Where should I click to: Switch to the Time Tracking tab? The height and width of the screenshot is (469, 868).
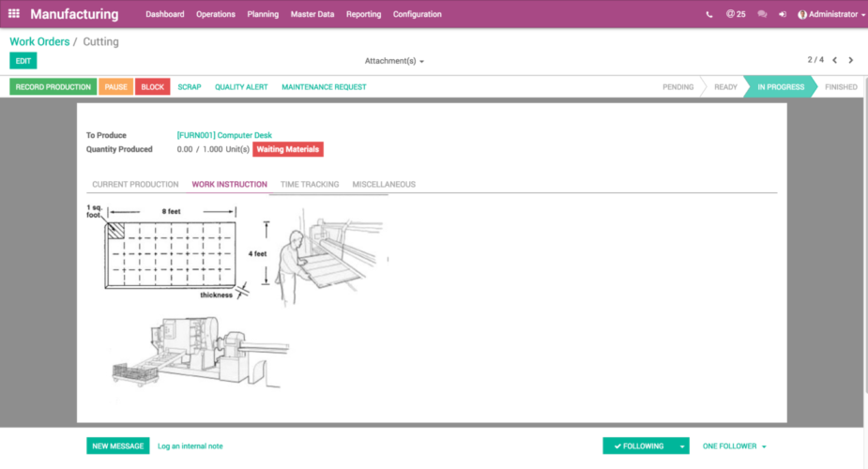point(310,185)
